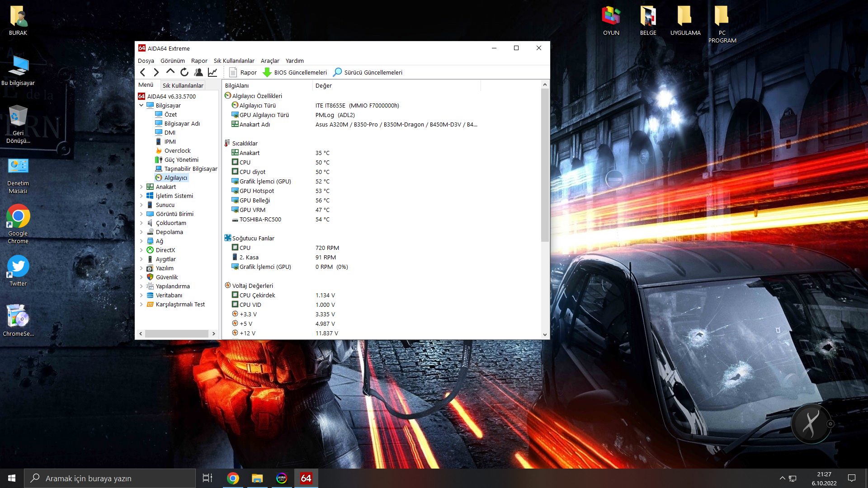Open the graph chart toolbar icon

(x=212, y=72)
